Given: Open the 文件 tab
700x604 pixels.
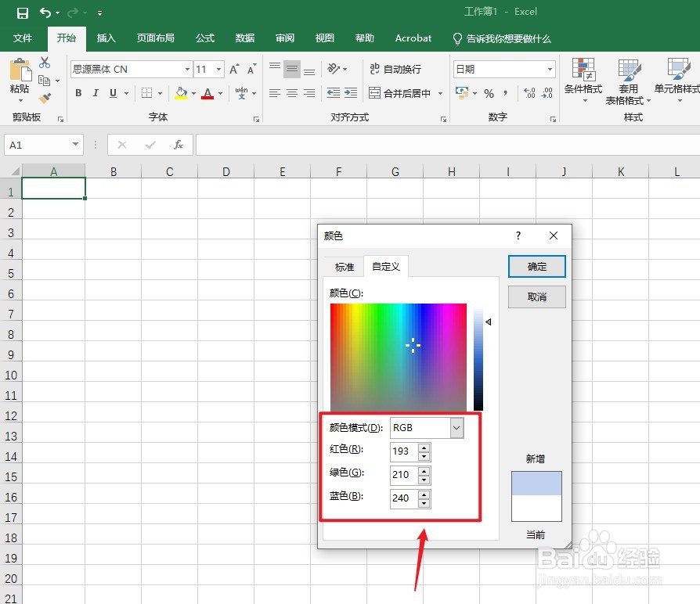Looking at the screenshot, I should (23, 38).
